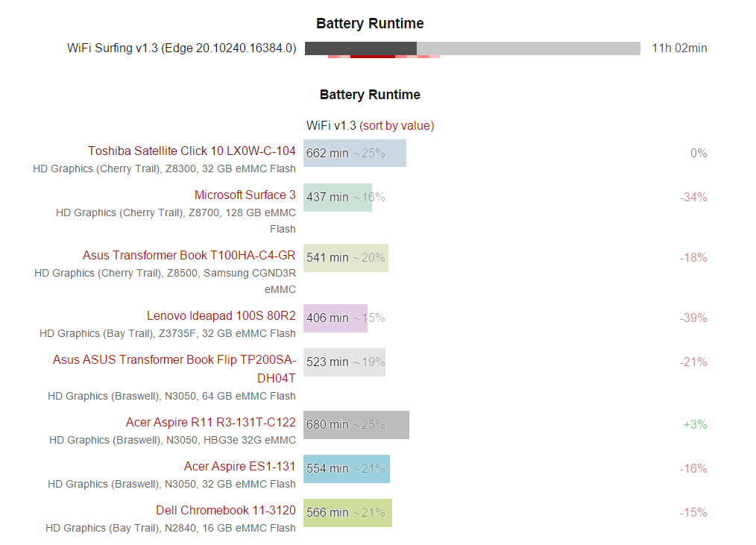Click the 680 min Acer R11 bar
The width and height of the screenshot is (756, 545).
tap(356, 425)
